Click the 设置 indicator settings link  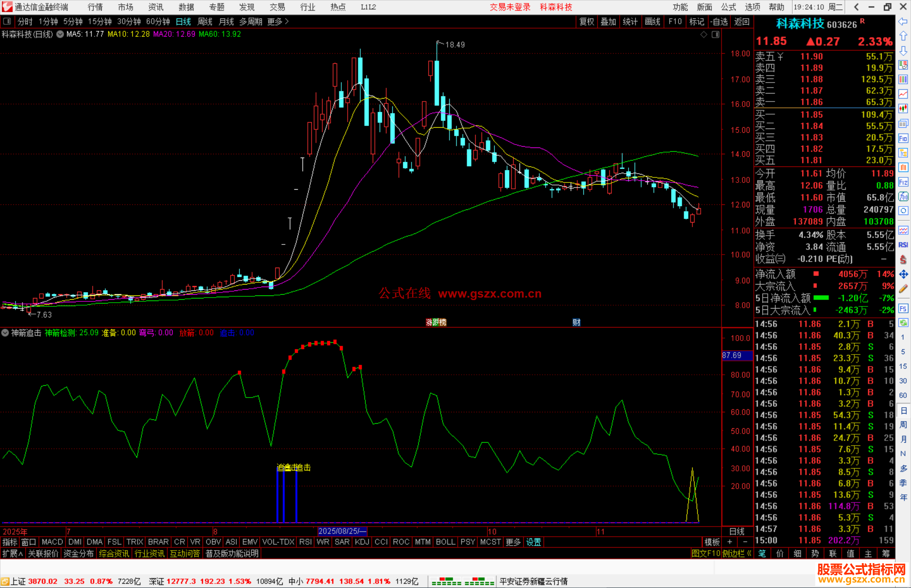[534, 542]
